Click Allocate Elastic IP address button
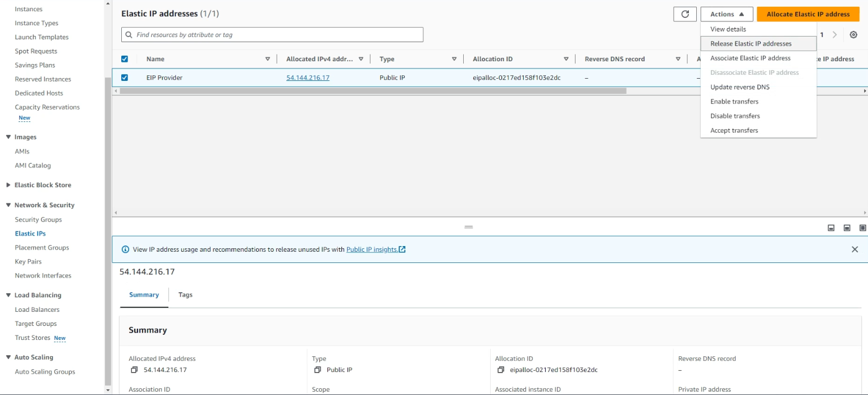This screenshot has height=395, width=868. pos(807,15)
